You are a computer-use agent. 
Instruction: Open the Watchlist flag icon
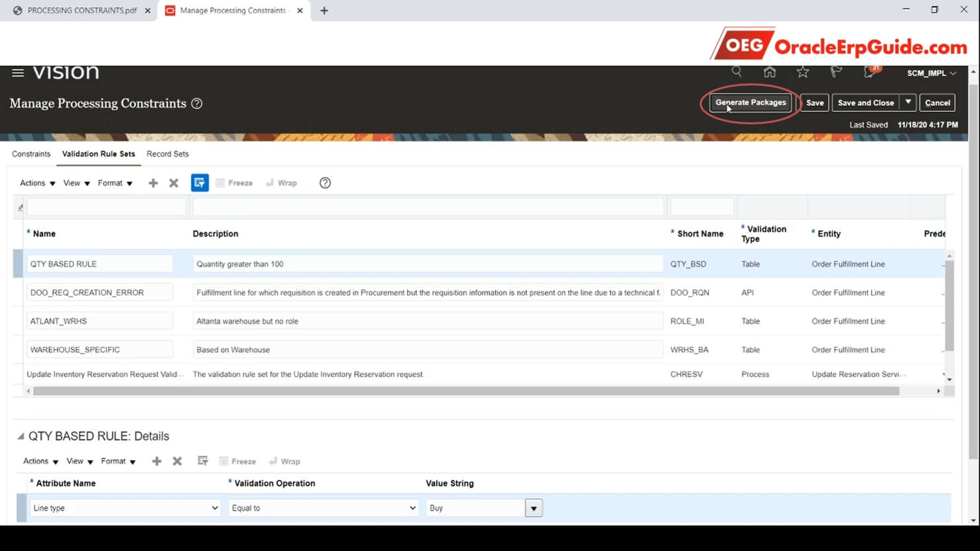tap(836, 71)
